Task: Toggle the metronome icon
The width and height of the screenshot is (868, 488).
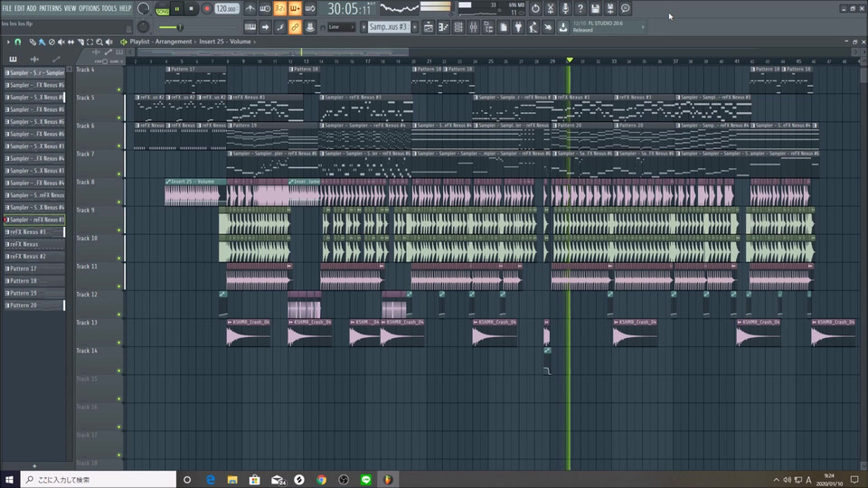Action: [x=250, y=9]
